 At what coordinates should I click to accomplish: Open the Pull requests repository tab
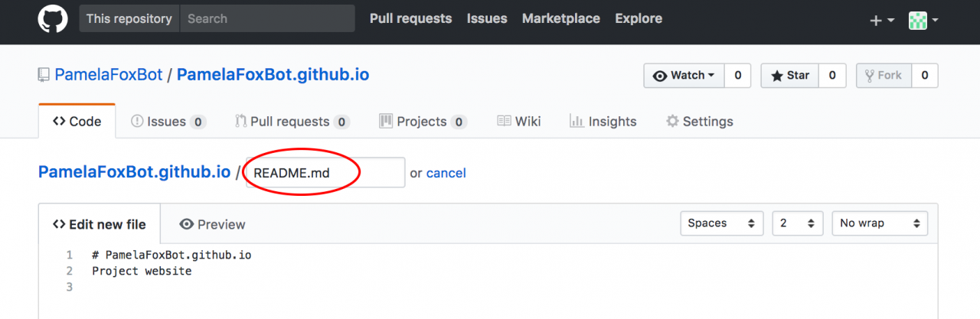tap(292, 121)
